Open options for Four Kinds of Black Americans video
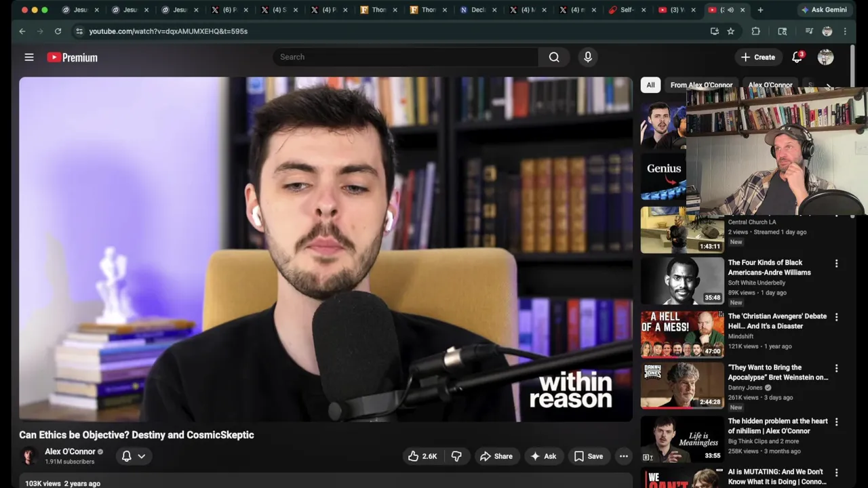Image resolution: width=868 pixels, height=488 pixels. point(836,263)
